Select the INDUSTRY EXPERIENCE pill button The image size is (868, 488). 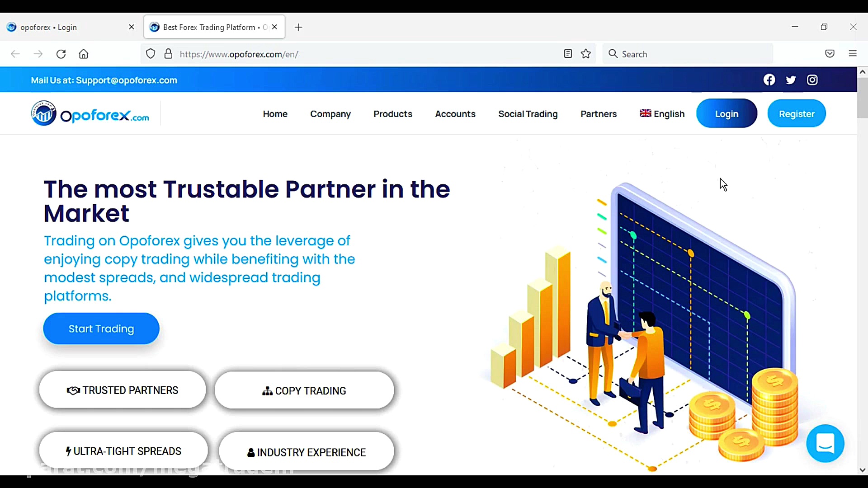pos(307,452)
